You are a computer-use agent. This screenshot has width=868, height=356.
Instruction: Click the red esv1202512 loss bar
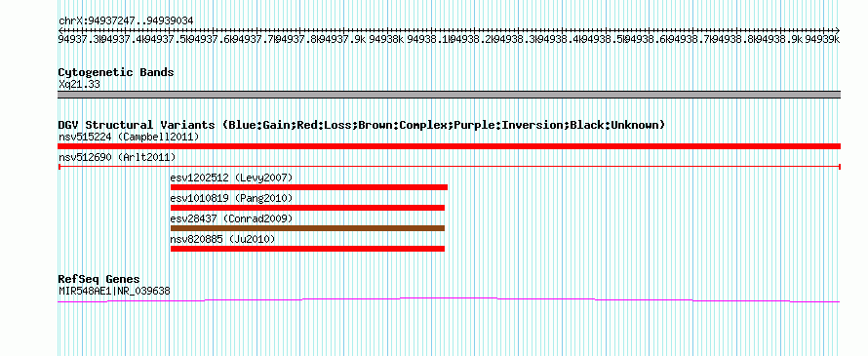click(x=309, y=187)
